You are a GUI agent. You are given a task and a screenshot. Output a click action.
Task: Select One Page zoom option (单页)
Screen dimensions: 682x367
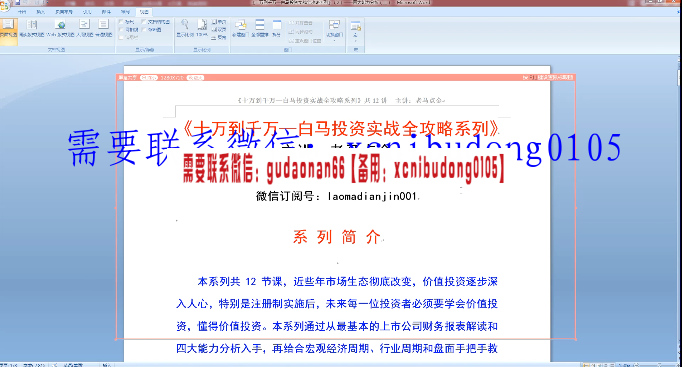pos(219,22)
